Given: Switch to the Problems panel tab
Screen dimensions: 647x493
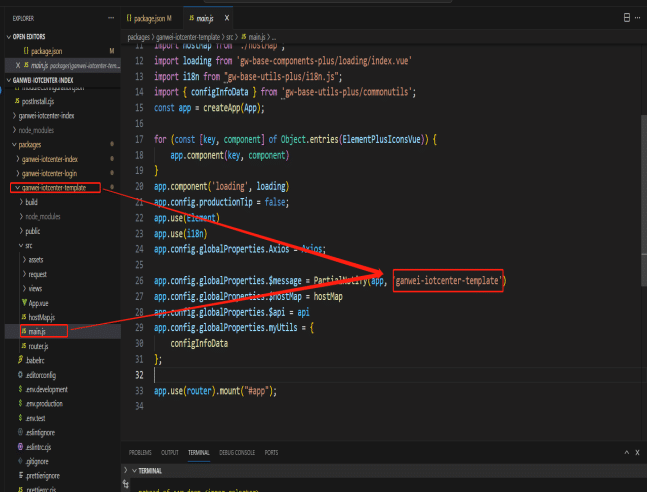Looking at the screenshot, I should (140, 452).
